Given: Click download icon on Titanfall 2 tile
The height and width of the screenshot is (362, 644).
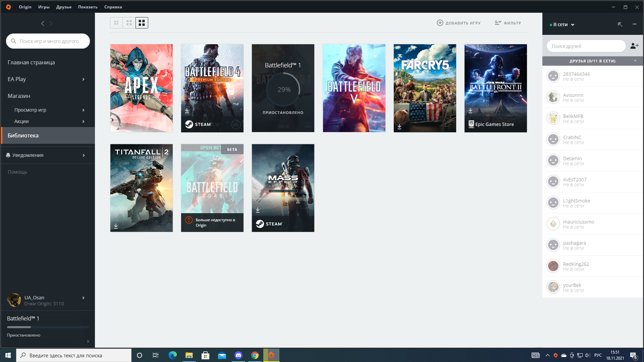Looking at the screenshot, I should coord(116,226).
